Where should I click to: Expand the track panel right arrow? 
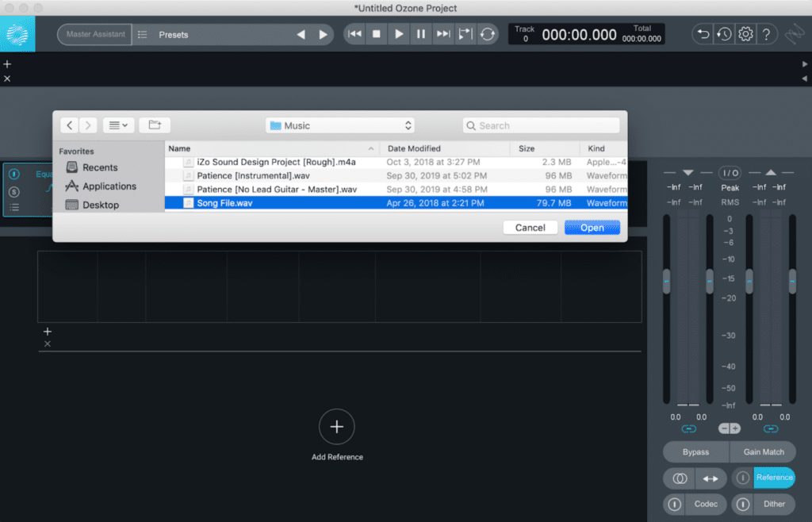pos(805,64)
